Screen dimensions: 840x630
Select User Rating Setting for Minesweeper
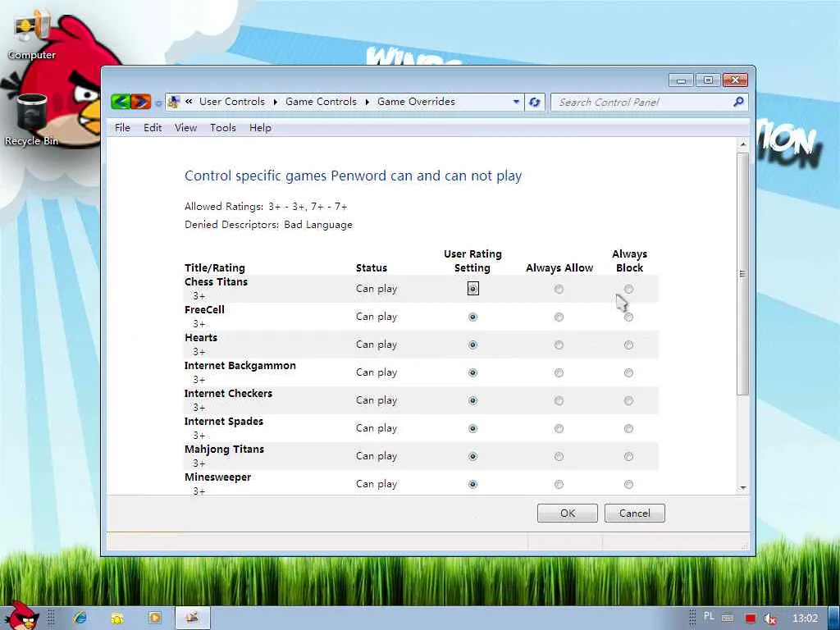pyautogui.click(x=472, y=484)
